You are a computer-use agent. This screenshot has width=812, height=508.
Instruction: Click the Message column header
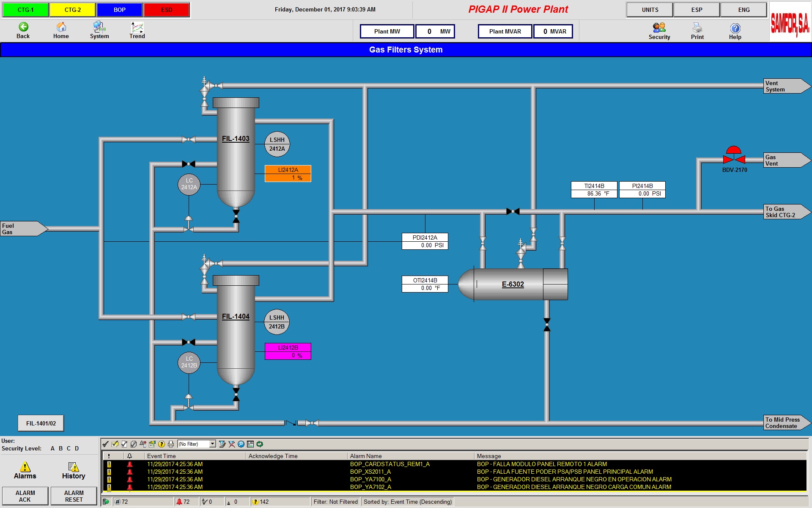click(x=641, y=456)
